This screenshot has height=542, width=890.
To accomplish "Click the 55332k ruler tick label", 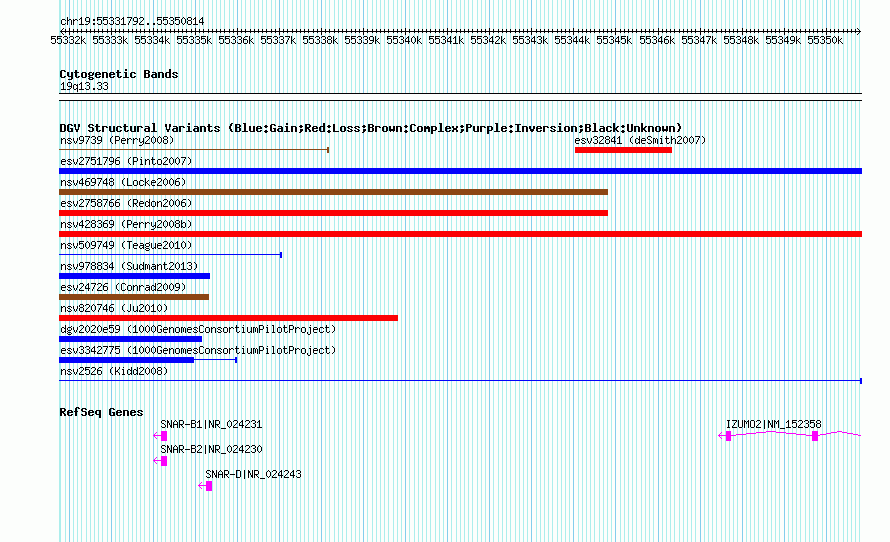I will pos(68,41).
